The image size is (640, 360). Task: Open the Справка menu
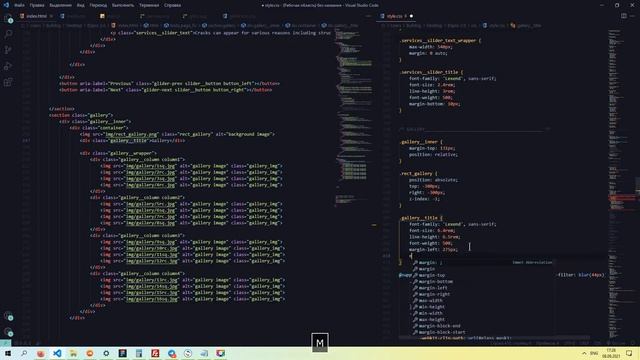(173, 5)
